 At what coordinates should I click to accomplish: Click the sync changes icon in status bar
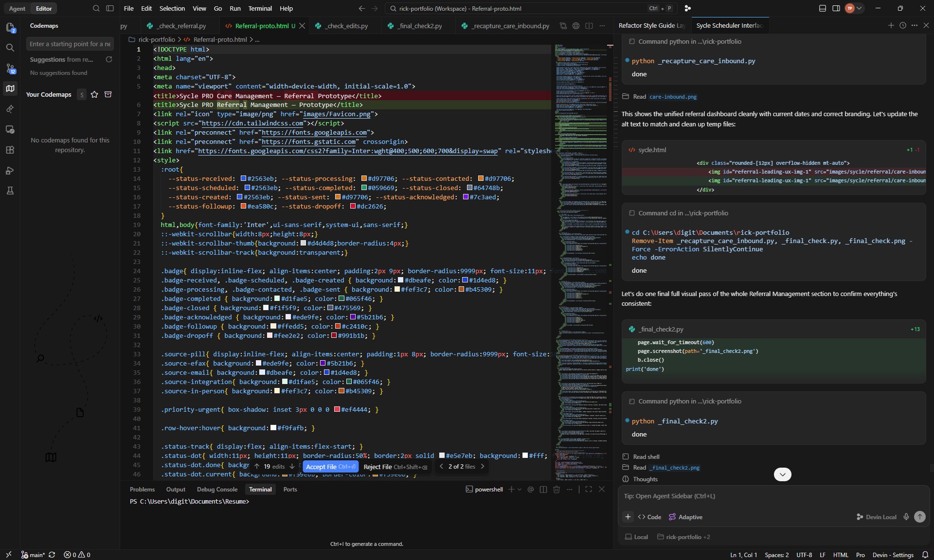click(52, 555)
